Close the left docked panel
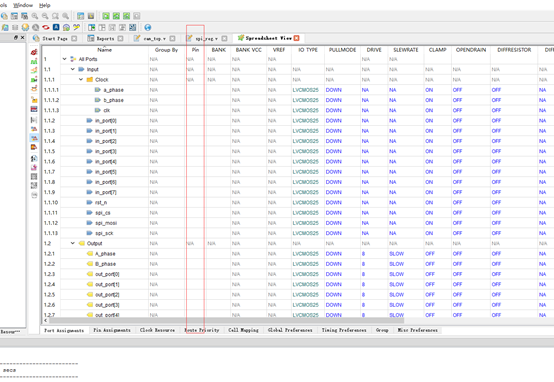 [x=22, y=37]
